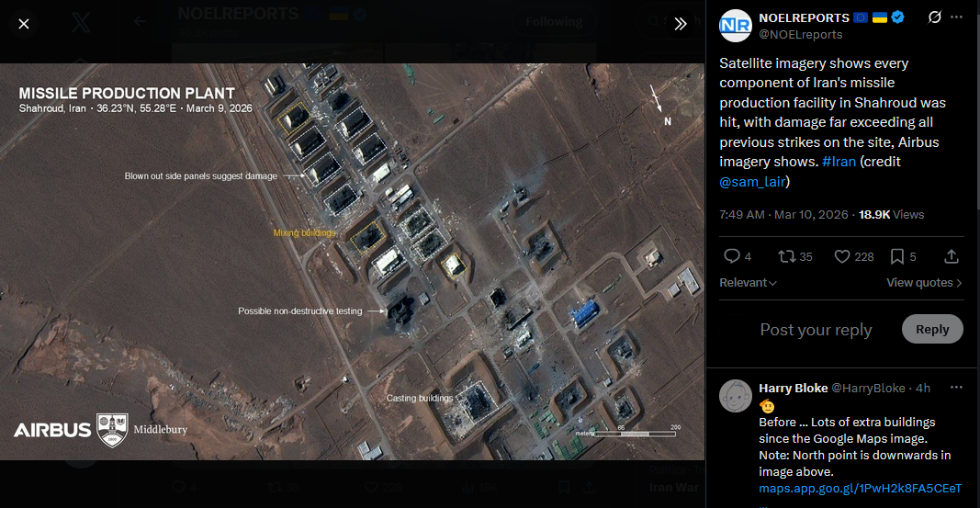Open Harry Bloke's avatar
Viewport: 980px width, 508px height.
(736, 396)
